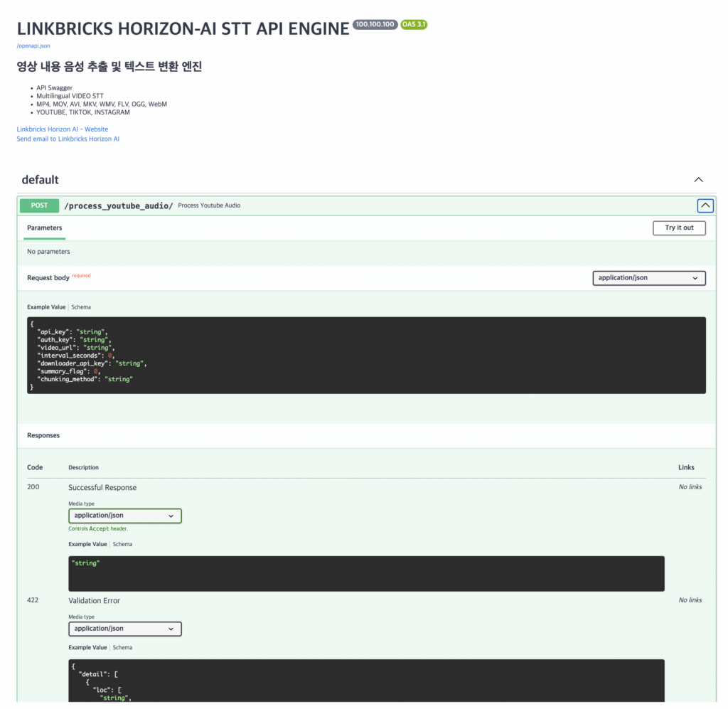Click the Multilingual VIDEO STT bullet

click(x=70, y=96)
